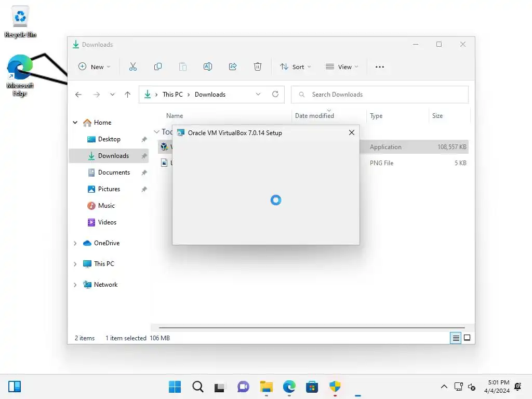Open notification center icon
532x399 pixels.
coord(518,387)
